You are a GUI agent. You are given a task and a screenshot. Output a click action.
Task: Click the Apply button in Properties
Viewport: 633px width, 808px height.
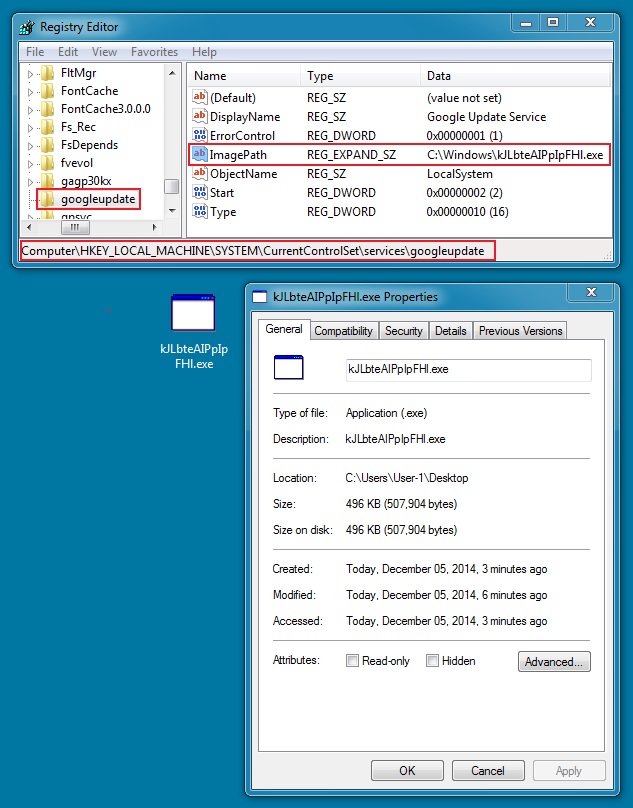(569, 770)
